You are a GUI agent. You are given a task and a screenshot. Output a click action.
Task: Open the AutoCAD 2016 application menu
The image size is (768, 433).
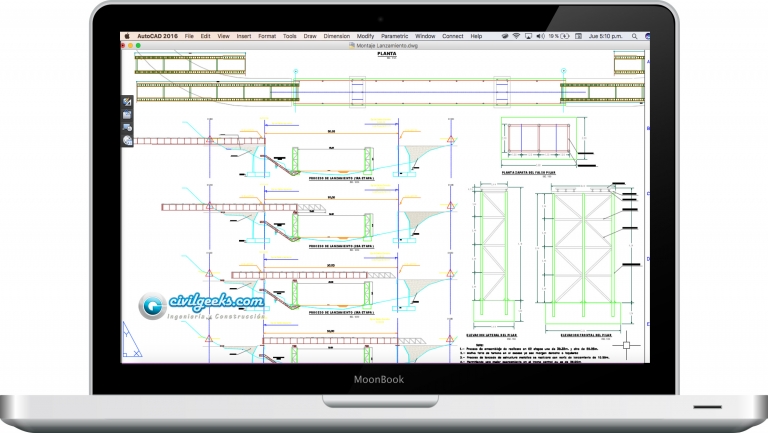[x=157, y=36]
